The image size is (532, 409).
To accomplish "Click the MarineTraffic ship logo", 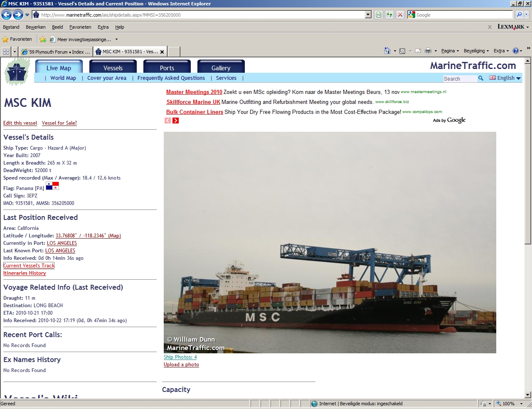I will coord(17,71).
